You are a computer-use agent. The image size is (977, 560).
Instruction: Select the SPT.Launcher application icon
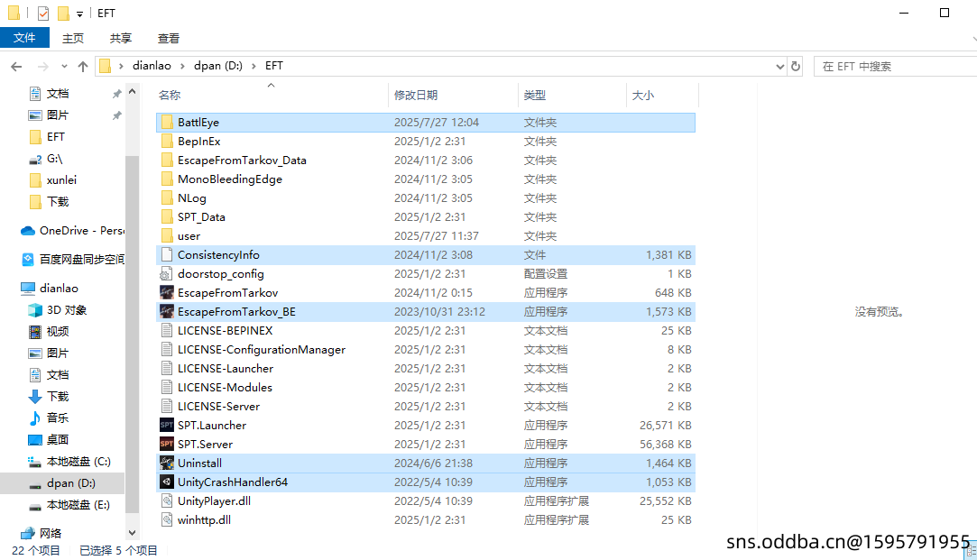[x=166, y=426]
